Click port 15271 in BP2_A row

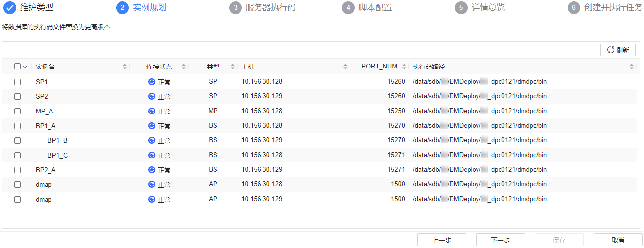(396, 170)
